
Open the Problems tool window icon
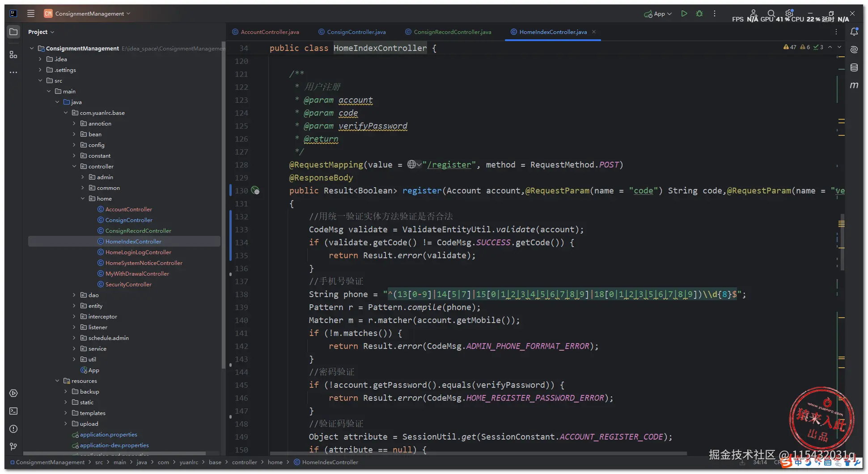click(x=13, y=429)
